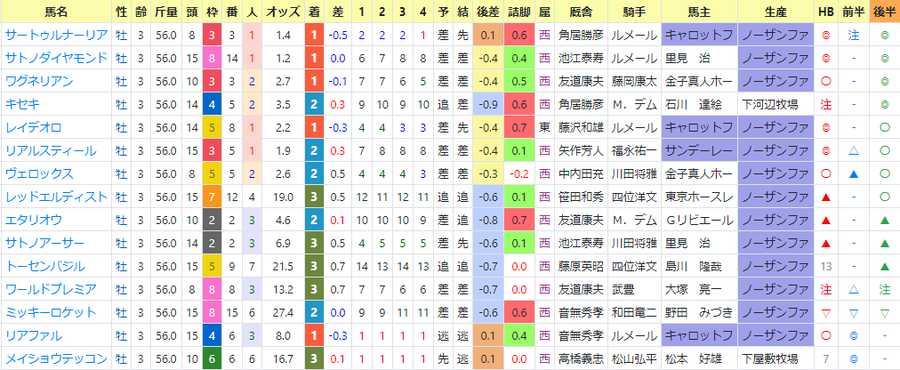Click odds value 27.4

click(284, 313)
